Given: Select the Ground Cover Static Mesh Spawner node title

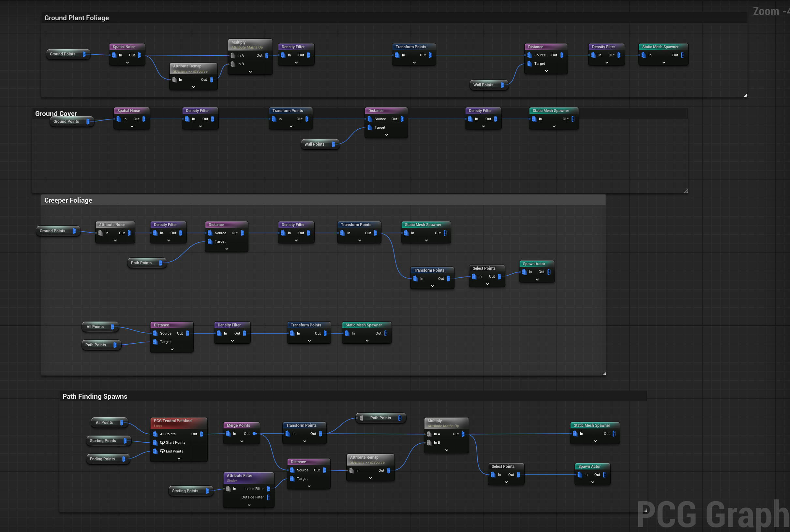Looking at the screenshot, I should [550, 111].
